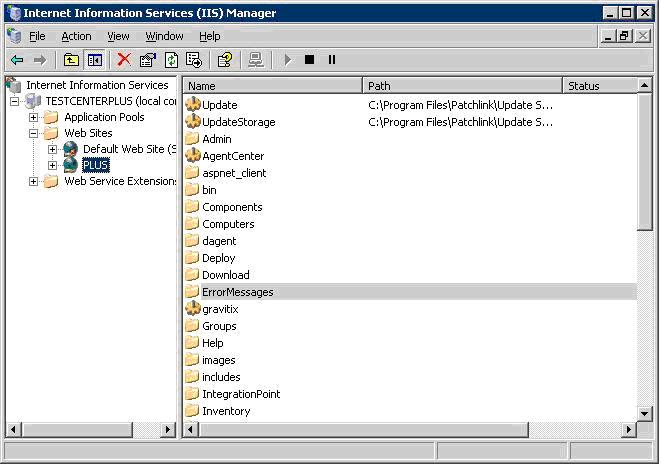This screenshot has width=661, height=464.
Task: Click the Up One Level folder icon
Action: (x=71, y=60)
